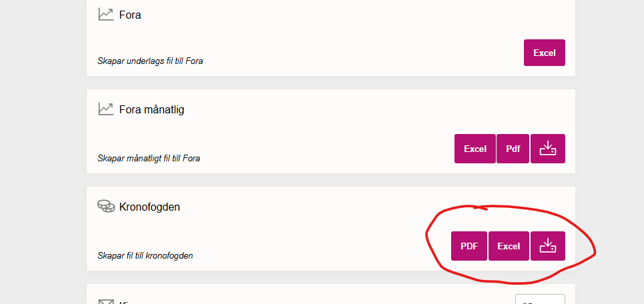The height and width of the screenshot is (304, 644).
Task: Click the chart icon beside Fora månatlig
Action: pyautogui.click(x=105, y=109)
